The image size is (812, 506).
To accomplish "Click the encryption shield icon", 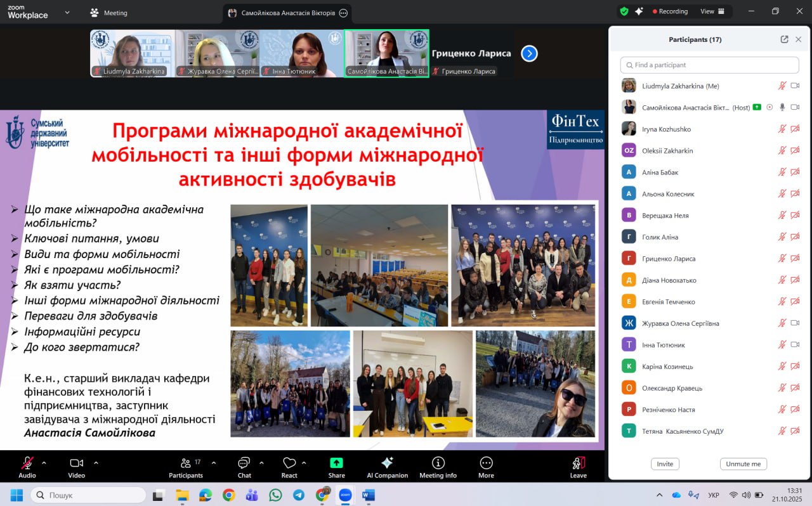I will click(624, 11).
